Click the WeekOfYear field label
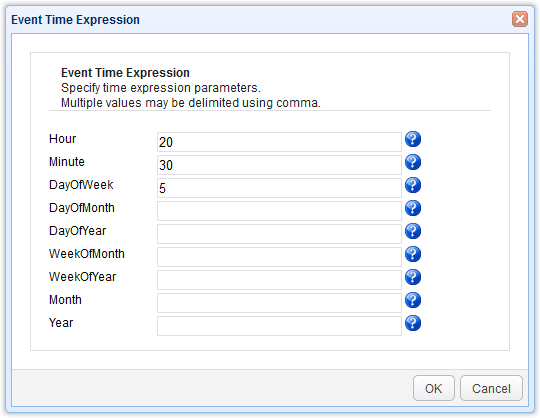This screenshot has width=540, height=418. click(83, 277)
